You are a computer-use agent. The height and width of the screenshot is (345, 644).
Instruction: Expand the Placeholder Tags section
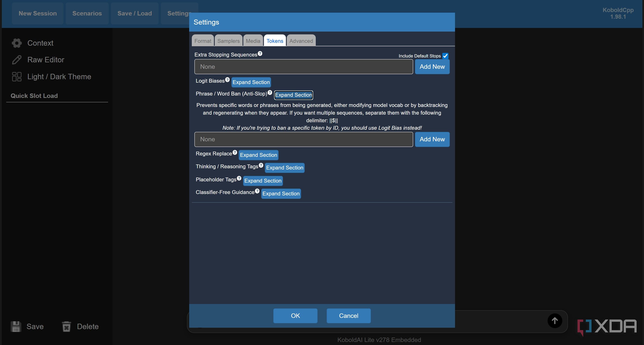pos(263,181)
